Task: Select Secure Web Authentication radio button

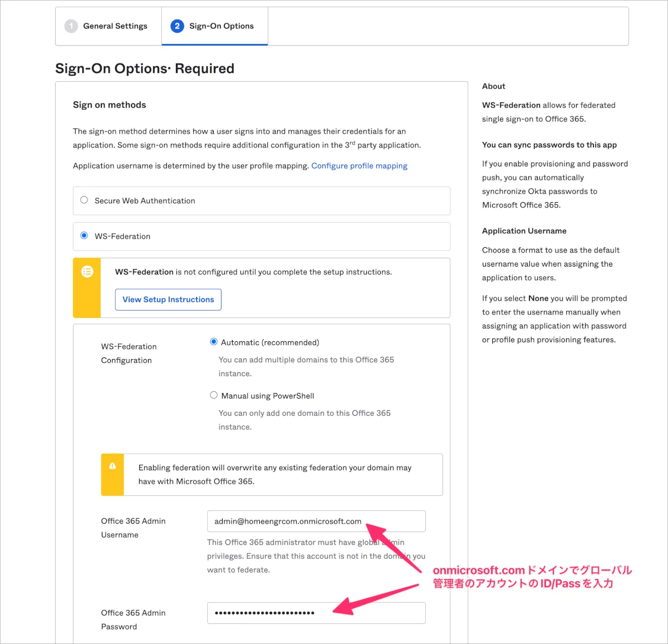Action: click(x=84, y=200)
